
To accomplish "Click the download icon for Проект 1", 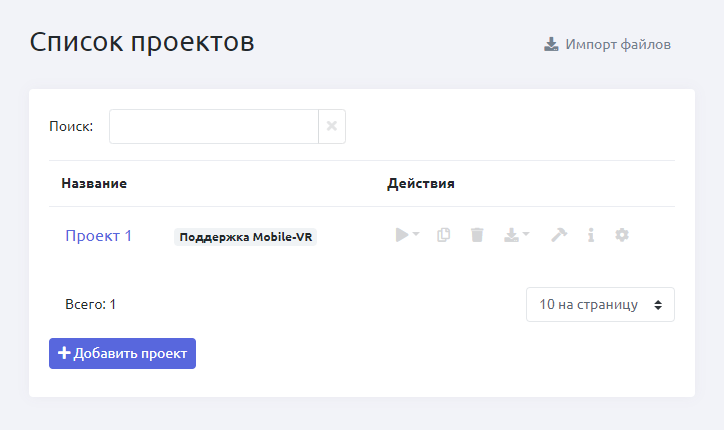I will (x=511, y=235).
